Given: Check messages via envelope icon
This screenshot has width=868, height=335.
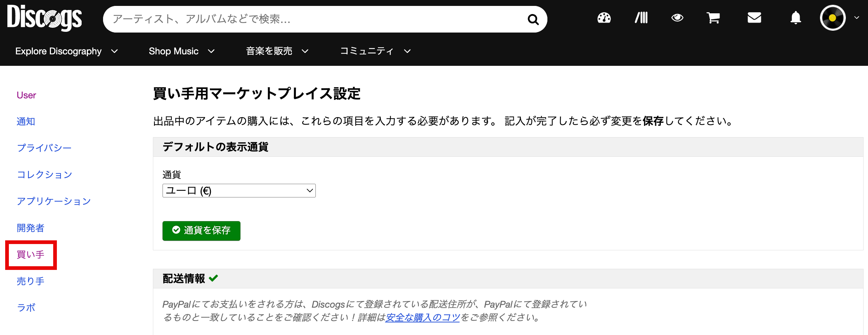Looking at the screenshot, I should [754, 18].
